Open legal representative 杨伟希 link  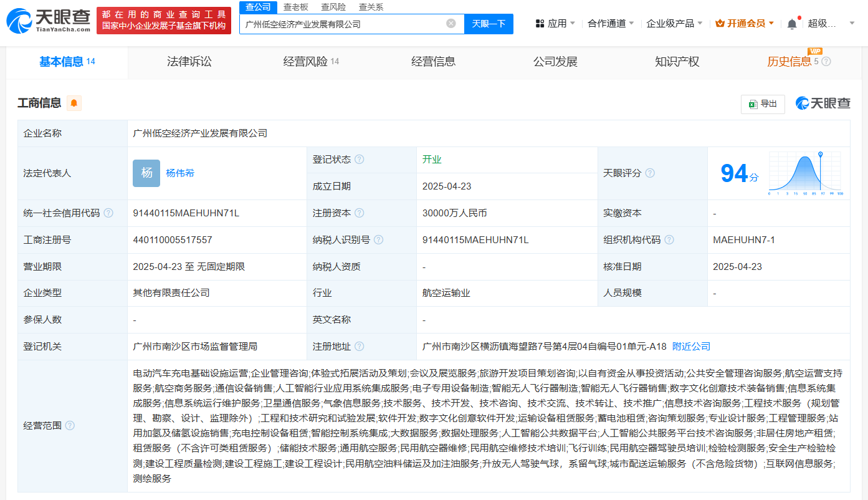180,173
